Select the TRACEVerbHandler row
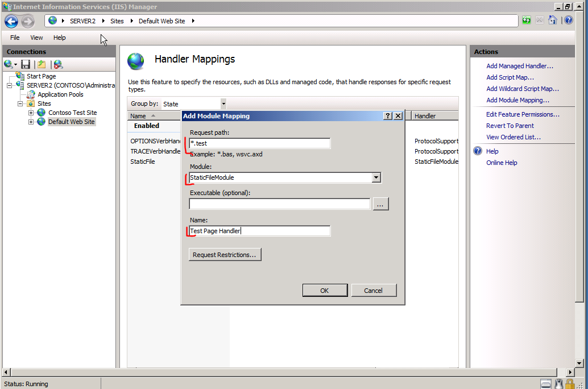The height and width of the screenshot is (389, 588). click(155, 151)
